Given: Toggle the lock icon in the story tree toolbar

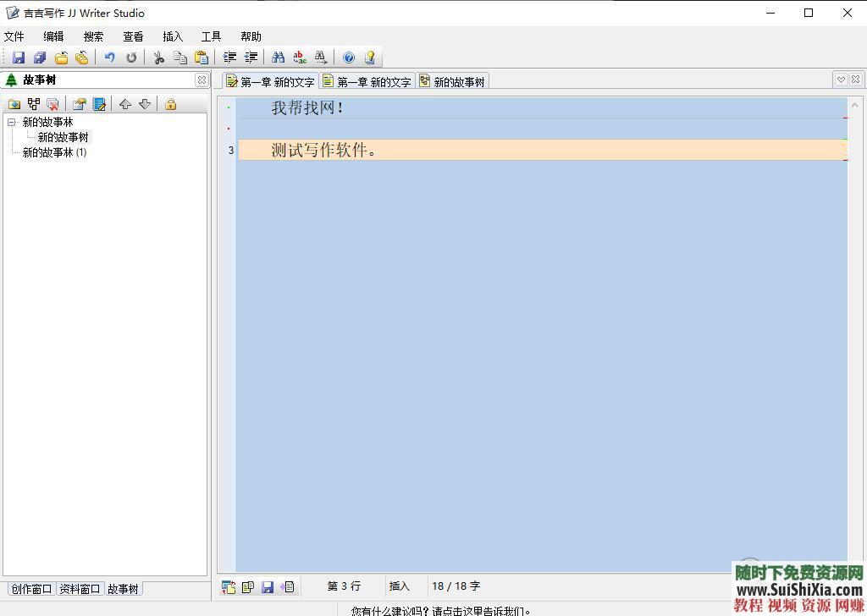Looking at the screenshot, I should [x=171, y=103].
